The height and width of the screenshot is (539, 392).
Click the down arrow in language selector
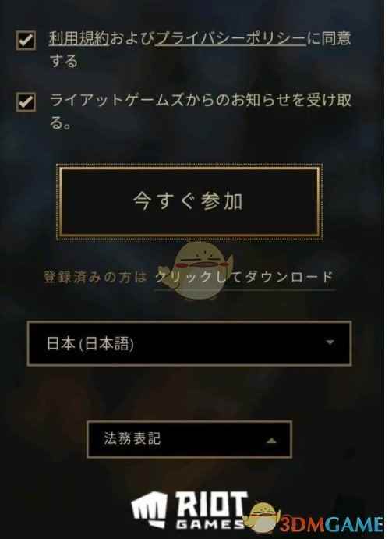pos(330,342)
